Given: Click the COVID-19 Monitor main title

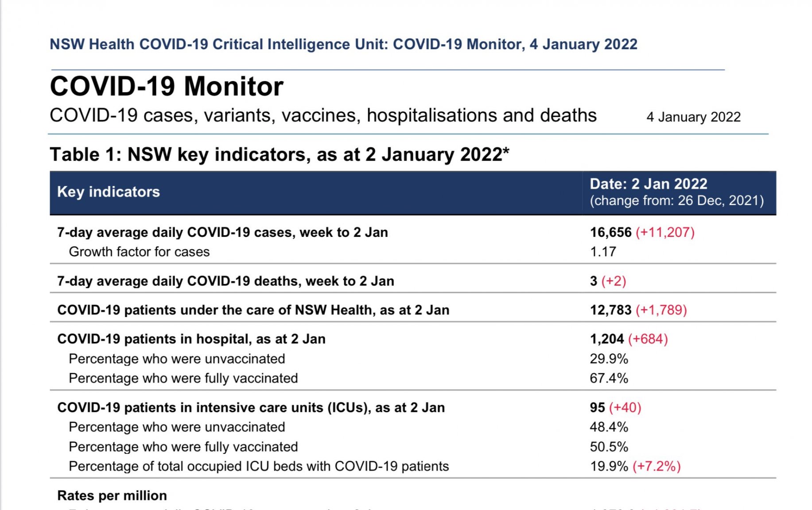Looking at the screenshot, I should (167, 86).
